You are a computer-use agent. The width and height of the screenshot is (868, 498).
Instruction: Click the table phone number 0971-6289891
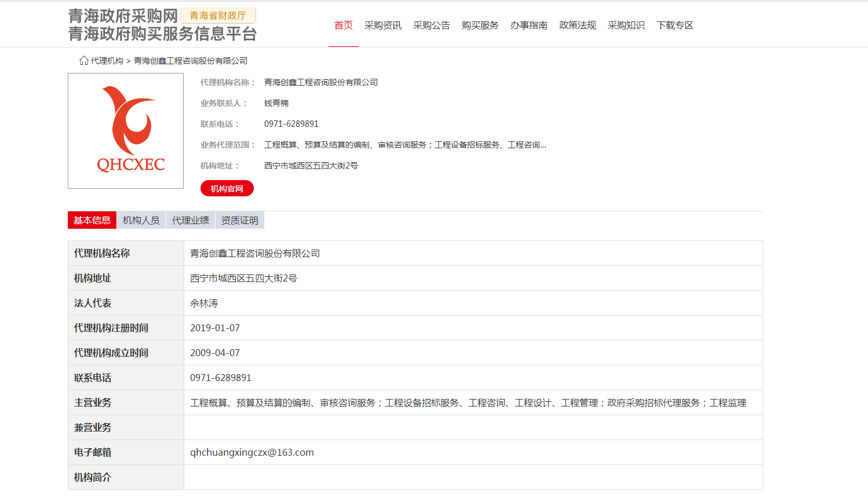pos(221,378)
